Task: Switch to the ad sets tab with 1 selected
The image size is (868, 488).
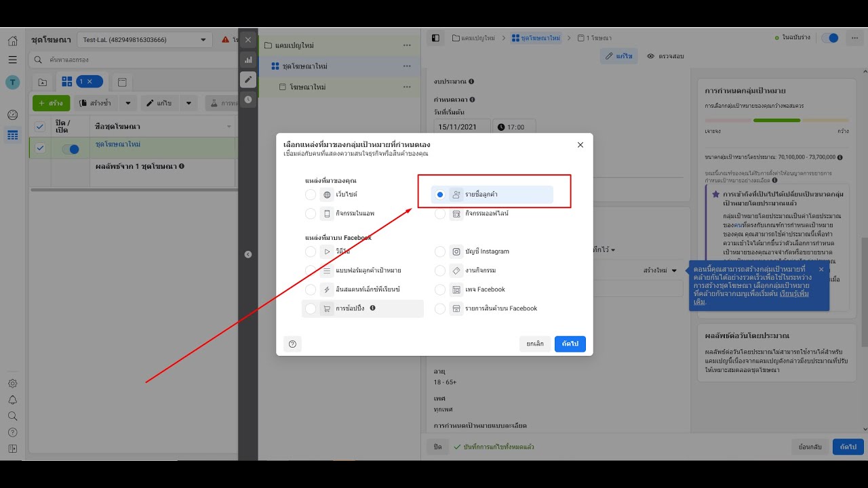Action: (81, 81)
